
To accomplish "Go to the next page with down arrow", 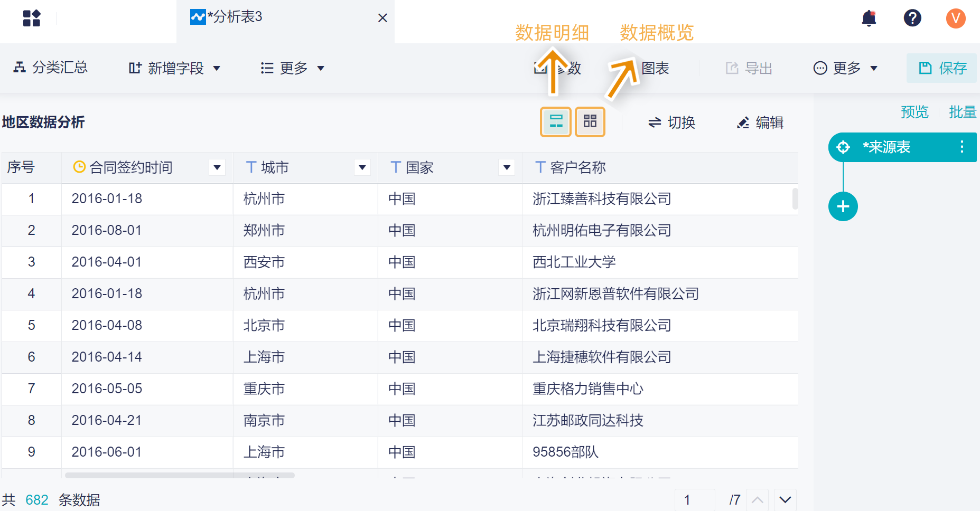I will [x=785, y=499].
